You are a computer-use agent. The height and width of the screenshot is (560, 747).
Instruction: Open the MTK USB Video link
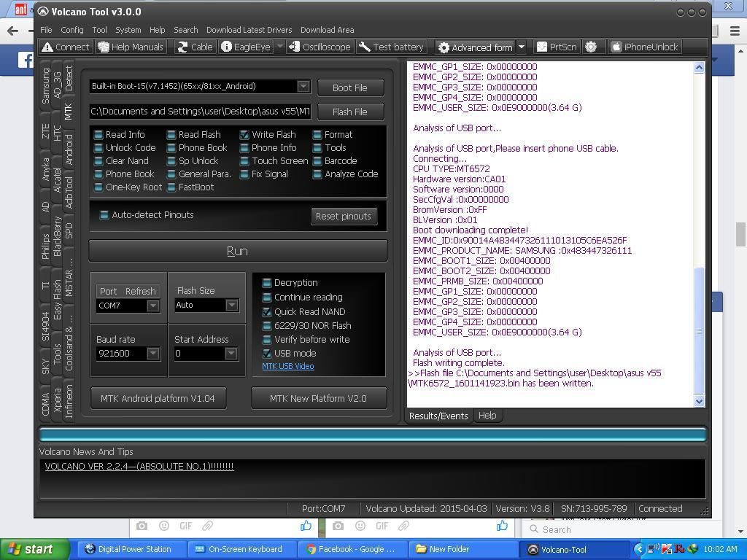coord(288,366)
